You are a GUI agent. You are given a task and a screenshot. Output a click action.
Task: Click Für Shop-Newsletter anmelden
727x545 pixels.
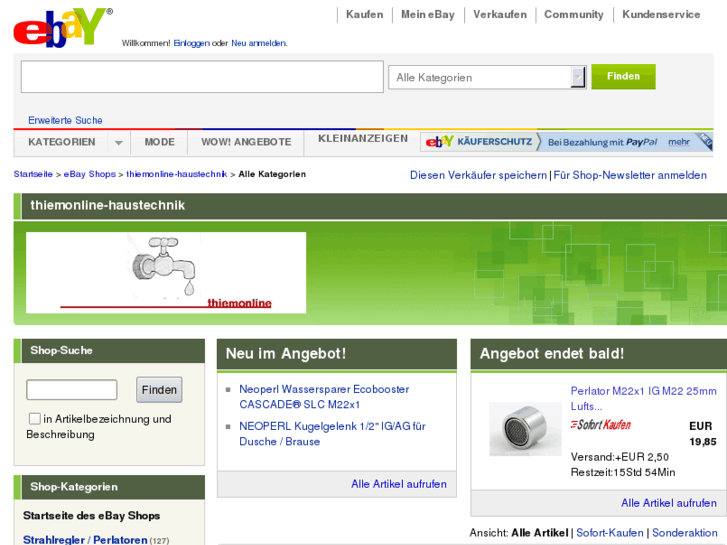click(630, 175)
